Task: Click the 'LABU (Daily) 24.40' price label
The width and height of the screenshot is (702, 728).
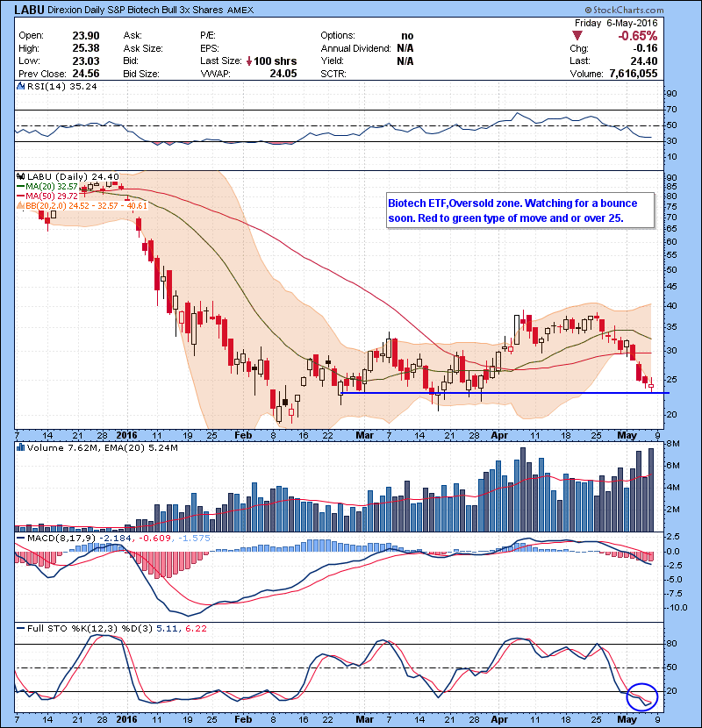Action: point(73,176)
